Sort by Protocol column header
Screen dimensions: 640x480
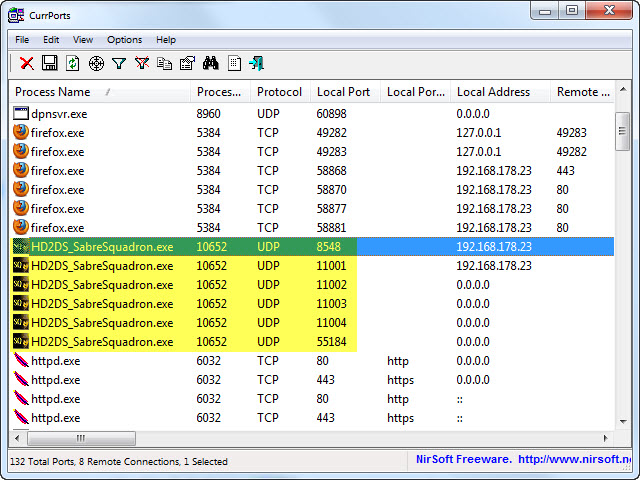click(279, 92)
